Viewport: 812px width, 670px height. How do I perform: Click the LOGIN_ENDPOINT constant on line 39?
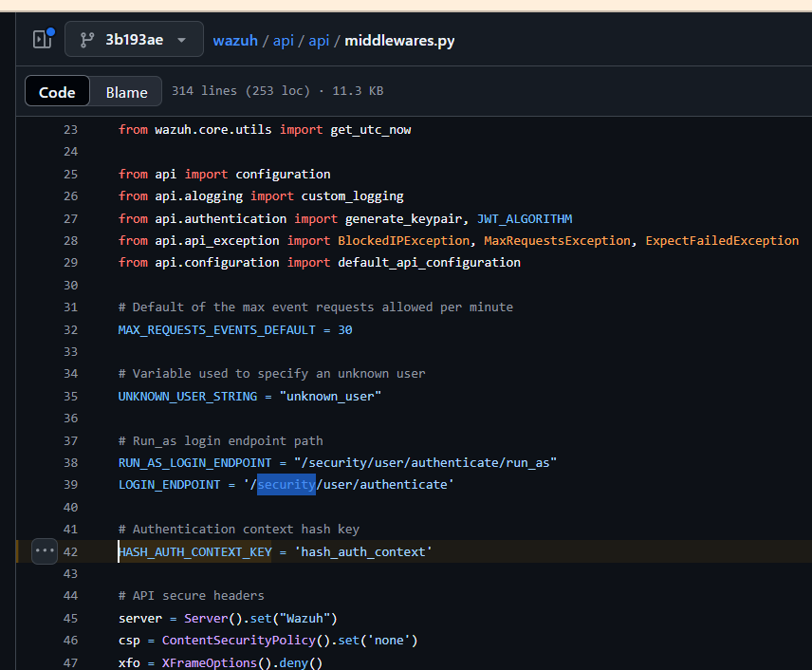(x=170, y=484)
